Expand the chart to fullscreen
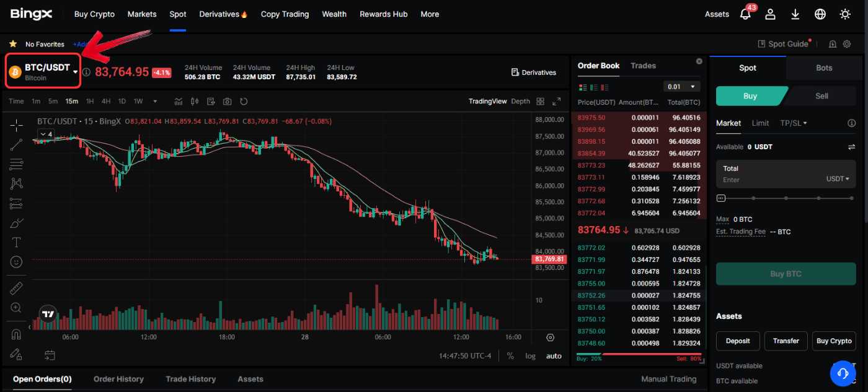Screen dimensions: 868x392 coord(556,101)
